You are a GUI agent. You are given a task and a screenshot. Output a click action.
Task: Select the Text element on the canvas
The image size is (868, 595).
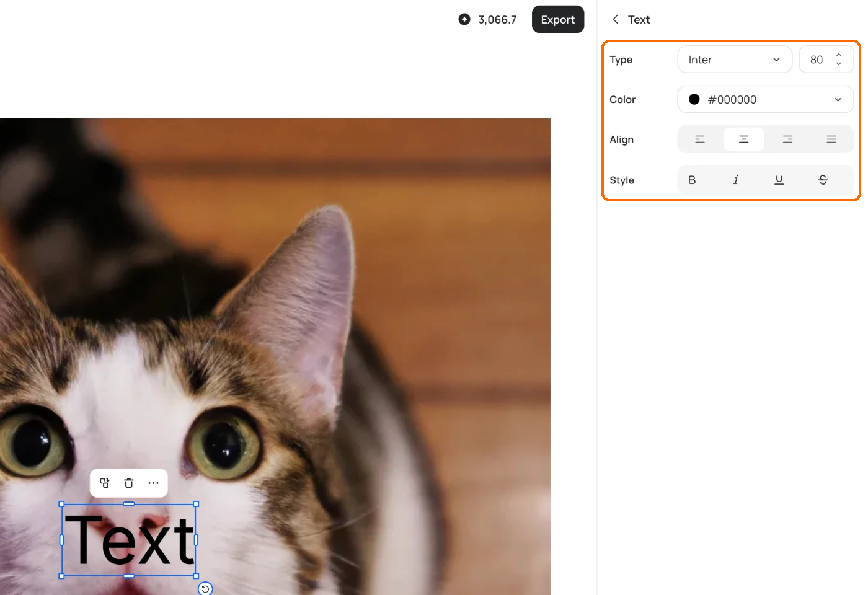pos(129,540)
